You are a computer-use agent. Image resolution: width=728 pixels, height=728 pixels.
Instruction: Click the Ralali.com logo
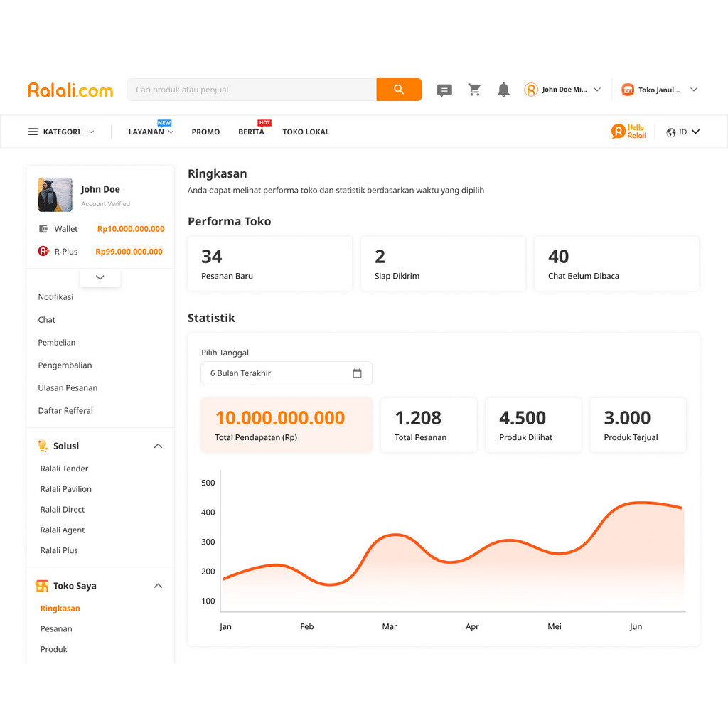[70, 90]
